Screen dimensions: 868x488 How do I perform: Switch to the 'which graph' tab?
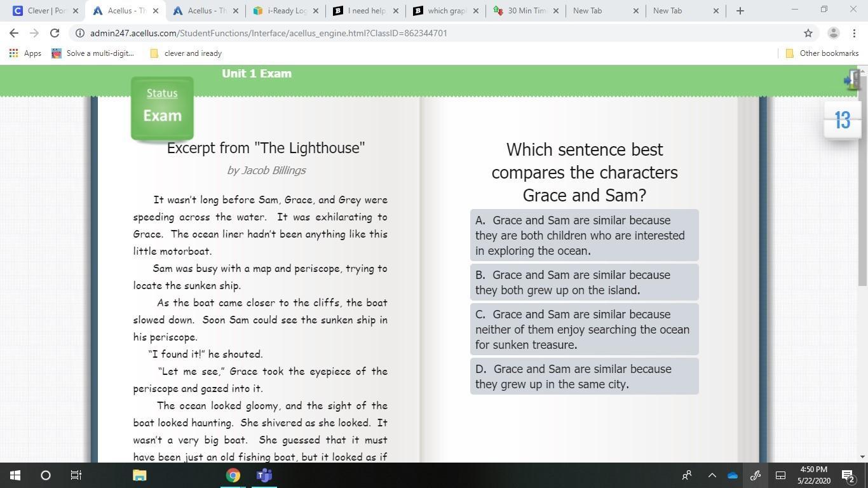[x=445, y=11]
